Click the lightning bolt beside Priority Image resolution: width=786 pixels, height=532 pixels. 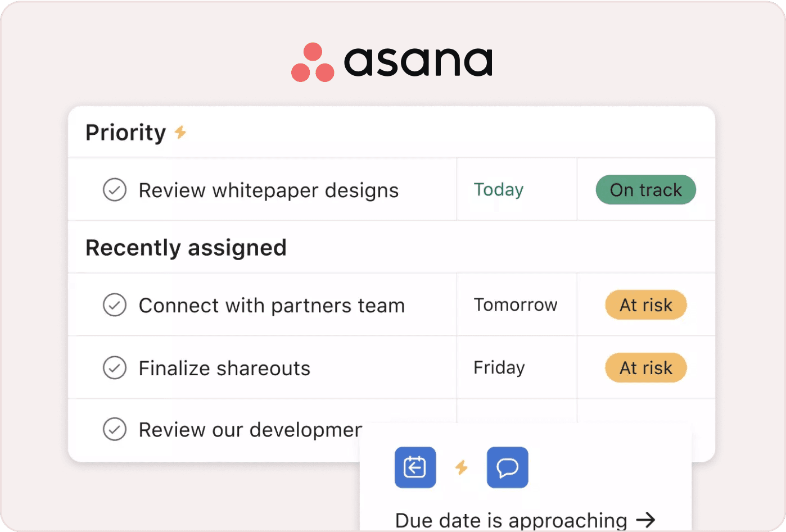[x=180, y=133]
